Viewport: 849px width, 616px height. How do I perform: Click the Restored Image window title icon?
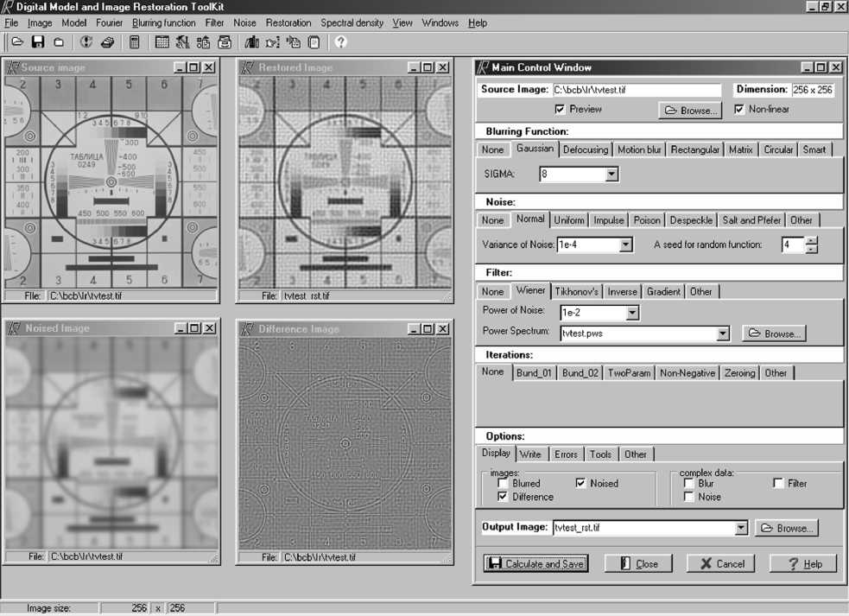[248, 67]
